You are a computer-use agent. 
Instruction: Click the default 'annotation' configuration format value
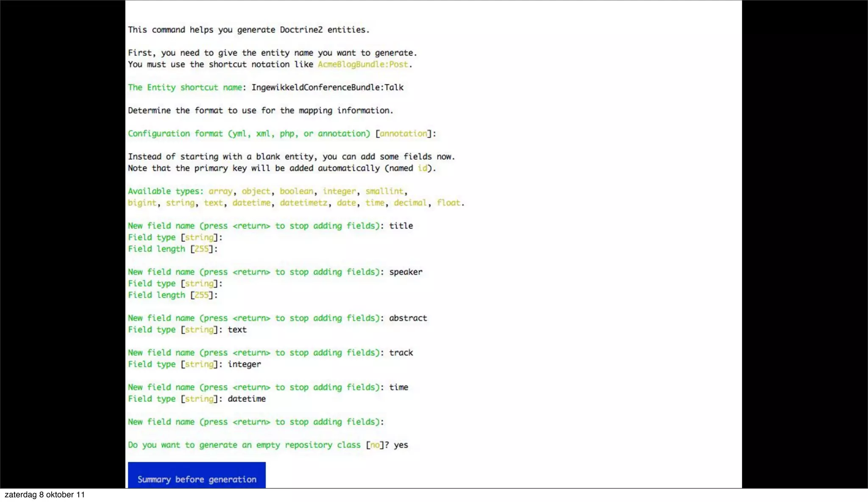pos(403,134)
